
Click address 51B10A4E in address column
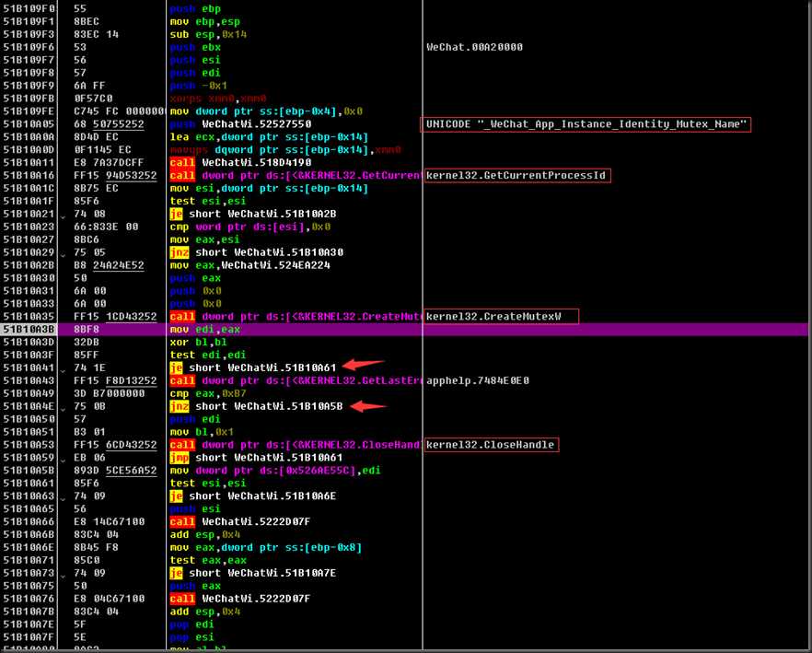tap(29, 406)
